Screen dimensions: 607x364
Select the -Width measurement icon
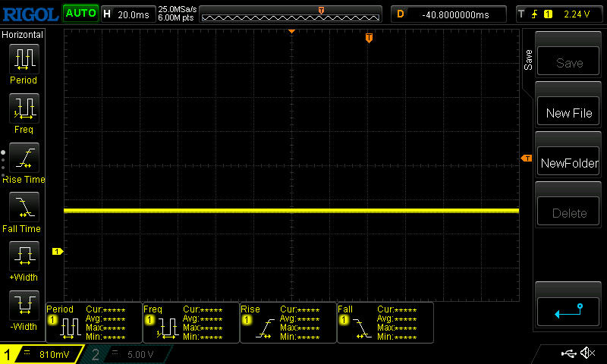point(23,311)
